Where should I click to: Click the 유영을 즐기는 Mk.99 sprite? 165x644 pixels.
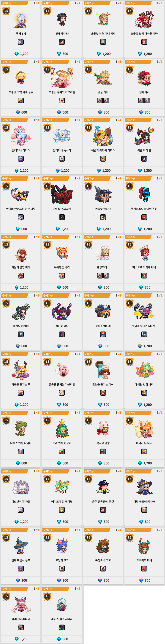144,312
